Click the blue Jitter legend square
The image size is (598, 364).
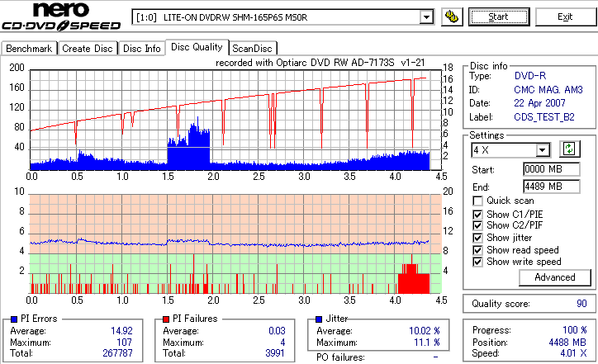pos(319,319)
